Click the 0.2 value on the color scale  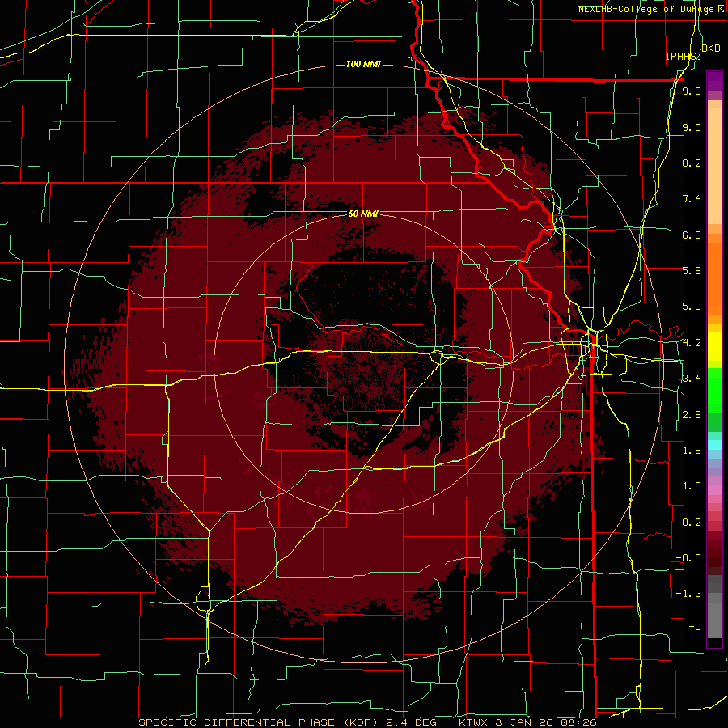coord(692,523)
